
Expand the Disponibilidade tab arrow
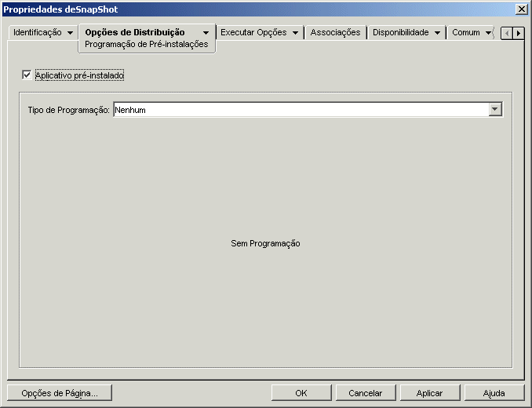(437, 33)
